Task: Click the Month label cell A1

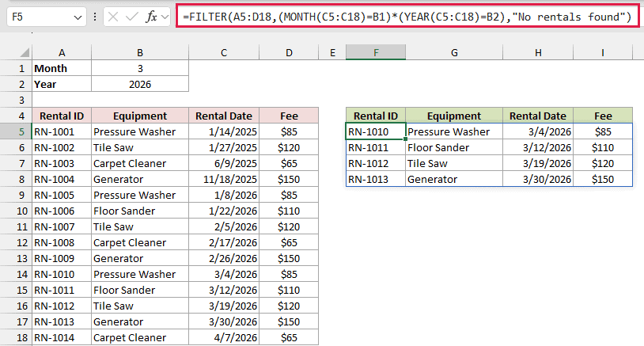Action: click(62, 68)
